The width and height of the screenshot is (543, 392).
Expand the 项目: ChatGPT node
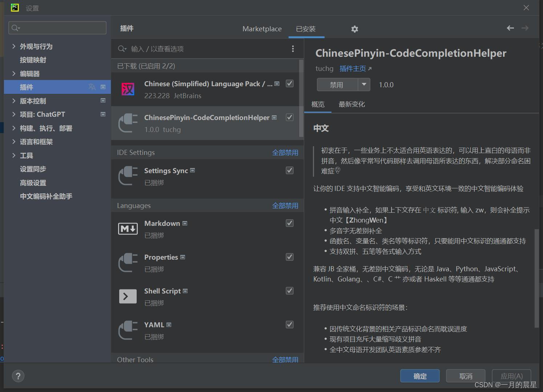coord(14,114)
